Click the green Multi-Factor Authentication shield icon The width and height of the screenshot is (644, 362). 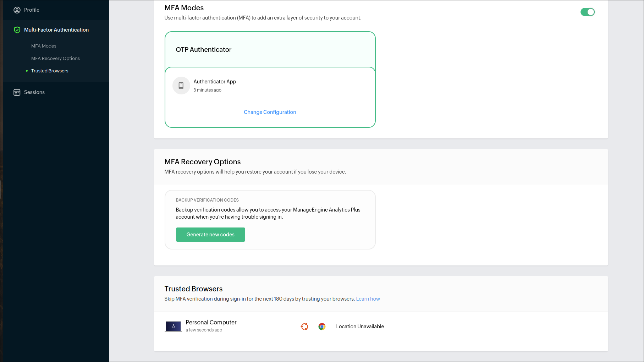point(17,30)
